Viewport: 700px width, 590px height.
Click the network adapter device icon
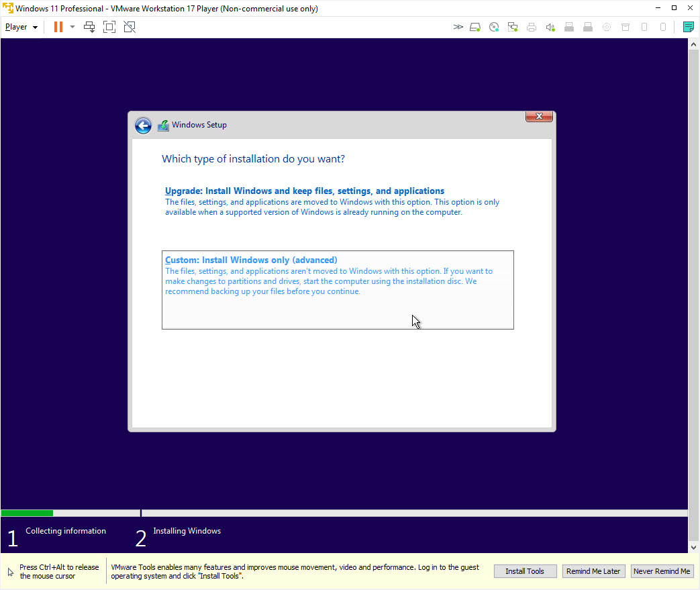tap(513, 27)
